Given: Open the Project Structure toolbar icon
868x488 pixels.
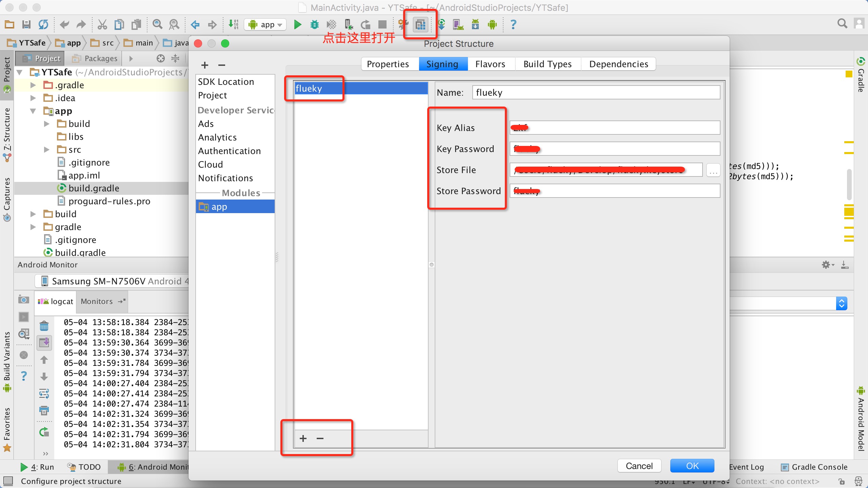Looking at the screenshot, I should (420, 24).
